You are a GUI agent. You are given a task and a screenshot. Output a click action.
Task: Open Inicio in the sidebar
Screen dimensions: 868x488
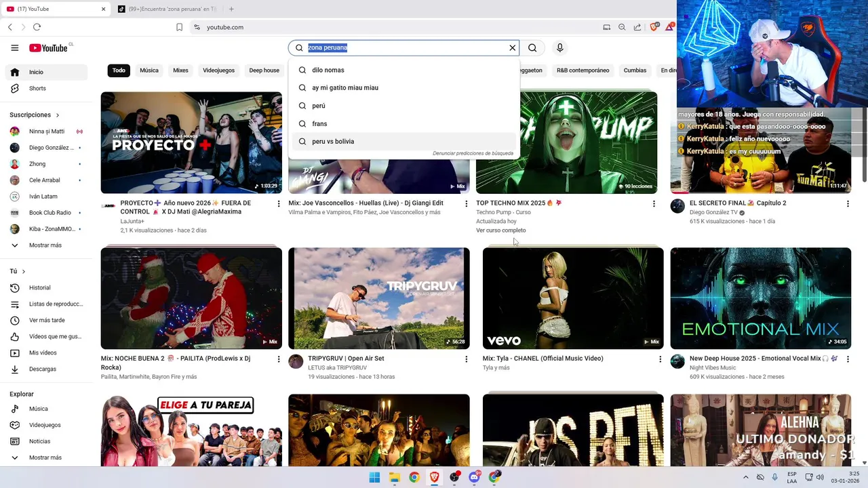pyautogui.click(x=46, y=72)
